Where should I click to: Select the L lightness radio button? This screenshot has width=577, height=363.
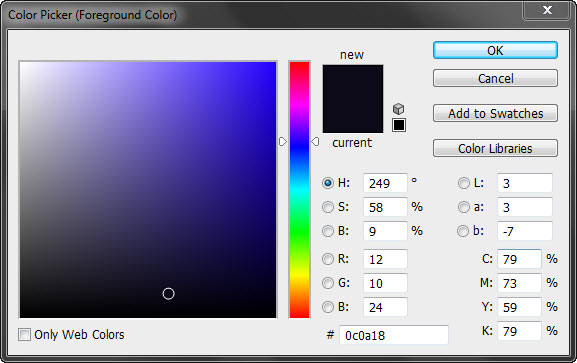464,183
